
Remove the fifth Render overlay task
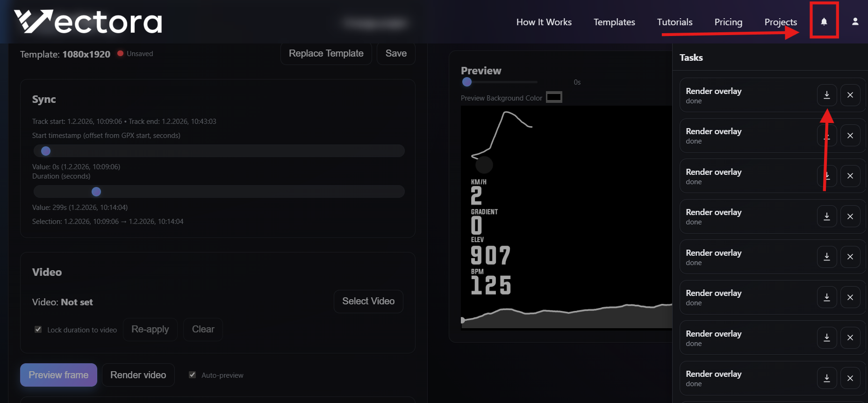click(x=850, y=257)
